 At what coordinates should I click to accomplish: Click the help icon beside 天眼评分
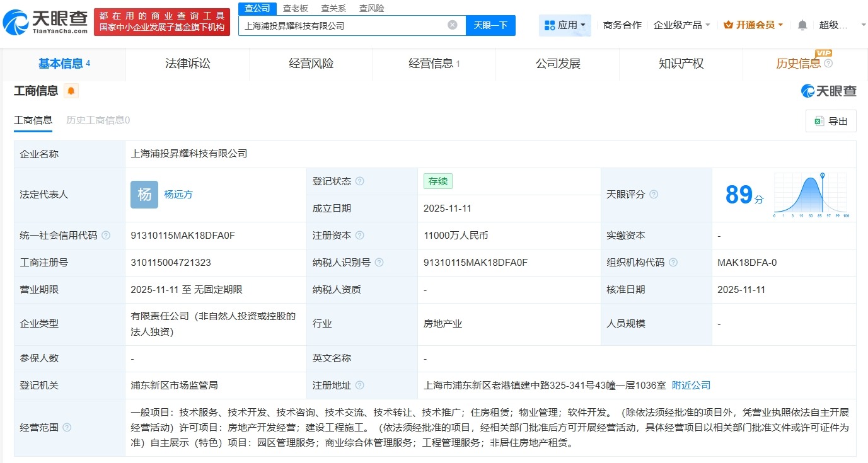click(654, 195)
